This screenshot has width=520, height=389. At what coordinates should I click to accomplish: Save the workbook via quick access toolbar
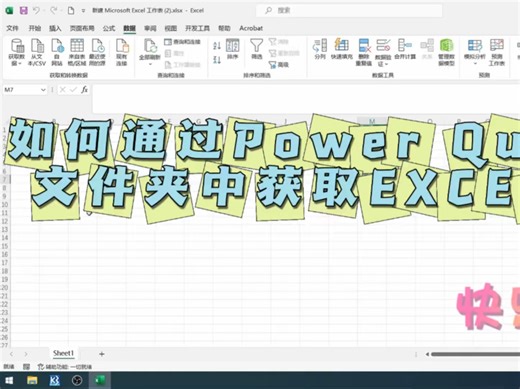pos(24,10)
